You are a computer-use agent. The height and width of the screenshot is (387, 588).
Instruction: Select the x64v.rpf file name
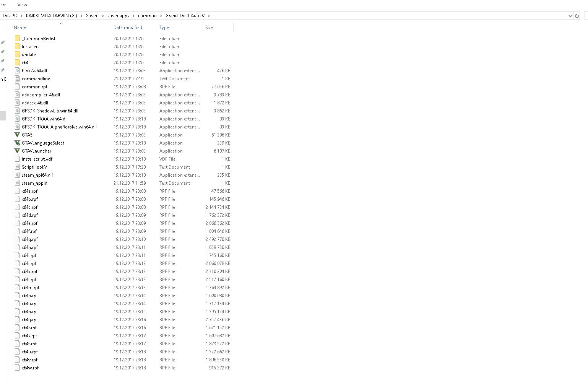[x=30, y=360]
